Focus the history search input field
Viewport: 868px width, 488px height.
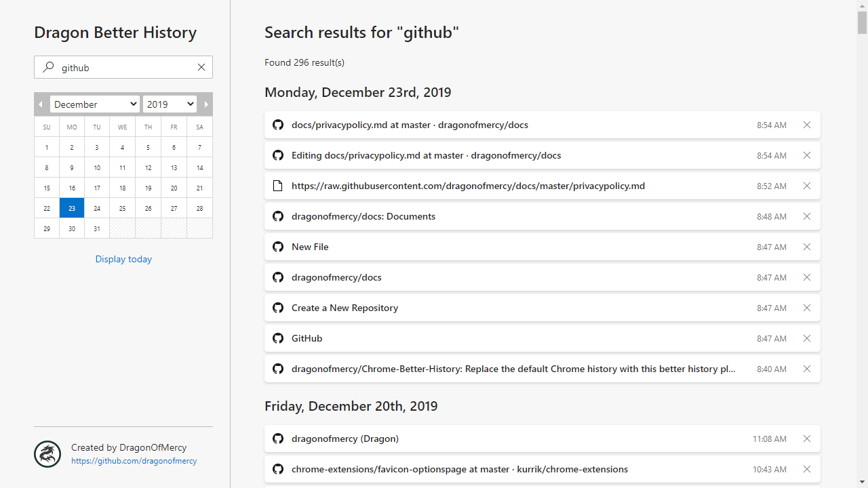click(x=125, y=67)
